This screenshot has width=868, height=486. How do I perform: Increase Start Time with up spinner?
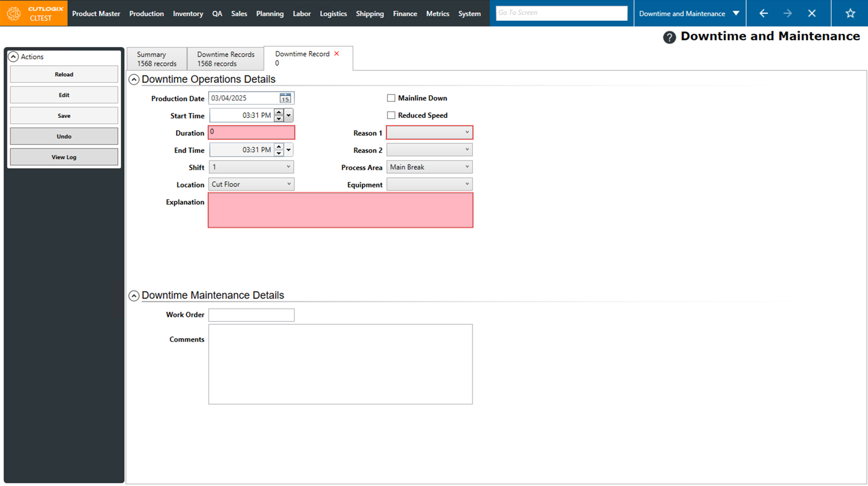279,112
